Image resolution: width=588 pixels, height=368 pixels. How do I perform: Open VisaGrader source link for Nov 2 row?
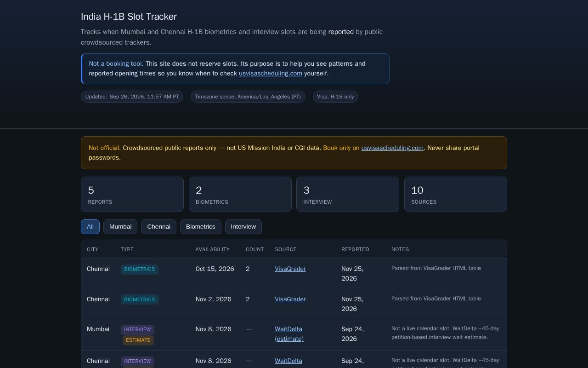click(x=290, y=299)
